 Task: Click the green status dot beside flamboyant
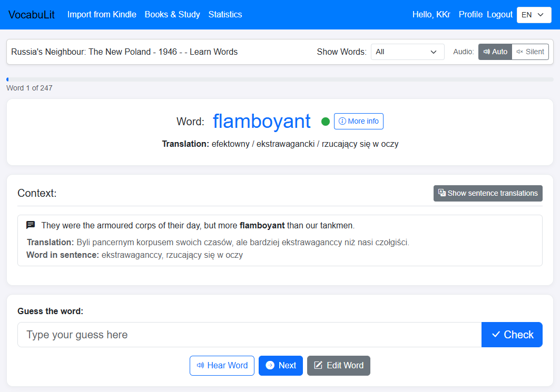point(326,122)
